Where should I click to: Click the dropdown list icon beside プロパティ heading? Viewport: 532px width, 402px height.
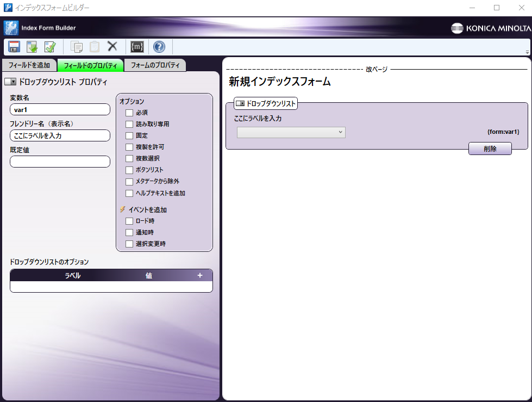click(x=10, y=82)
